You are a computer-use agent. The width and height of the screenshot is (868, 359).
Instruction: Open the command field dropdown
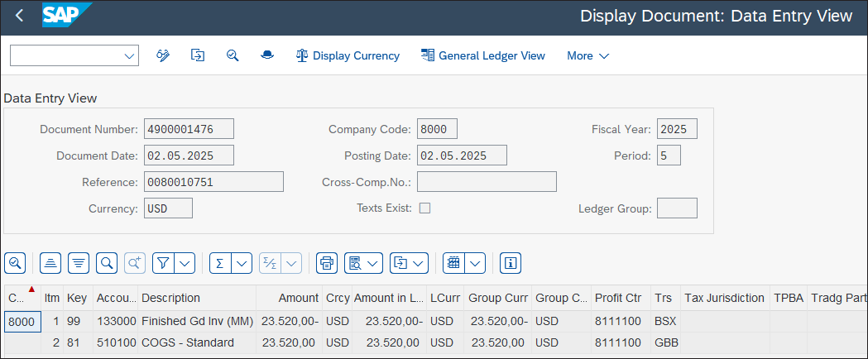pos(129,55)
